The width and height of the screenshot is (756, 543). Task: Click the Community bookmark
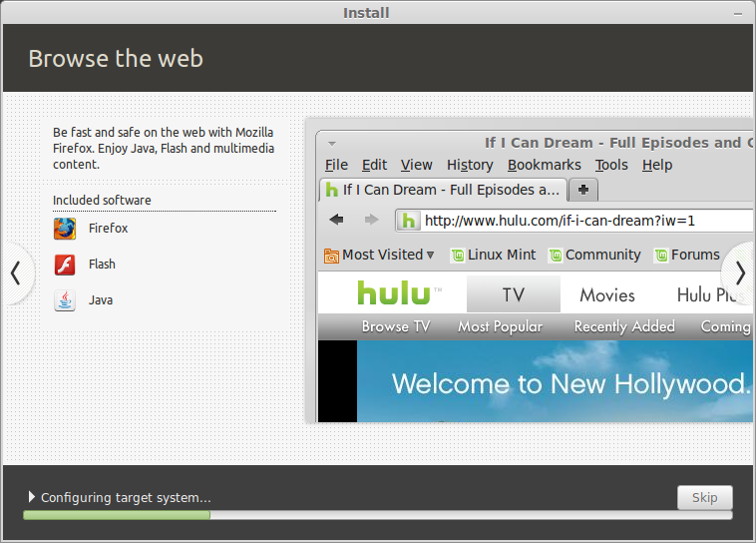(x=595, y=255)
